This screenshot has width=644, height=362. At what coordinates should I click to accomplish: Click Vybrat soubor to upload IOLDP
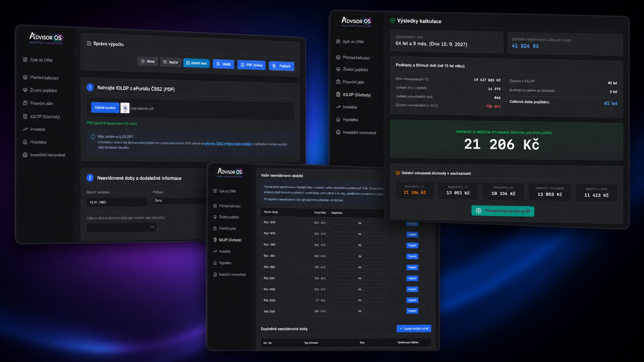coord(105,108)
